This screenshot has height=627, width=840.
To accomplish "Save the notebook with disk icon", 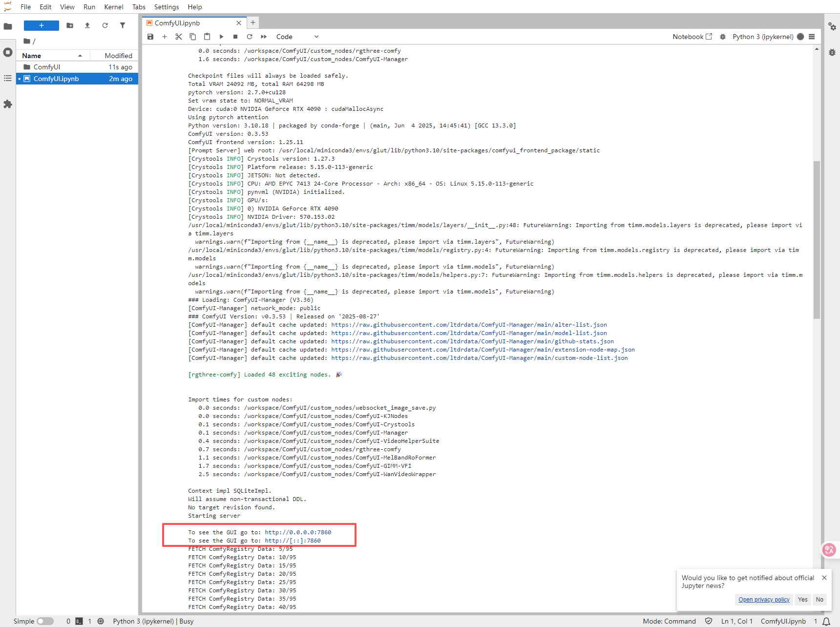I will [150, 37].
